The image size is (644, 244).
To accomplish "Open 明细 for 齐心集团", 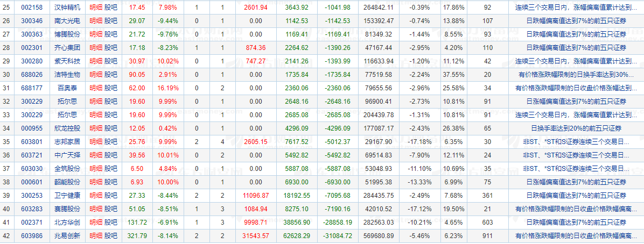I will pyautogui.click(x=96, y=48).
